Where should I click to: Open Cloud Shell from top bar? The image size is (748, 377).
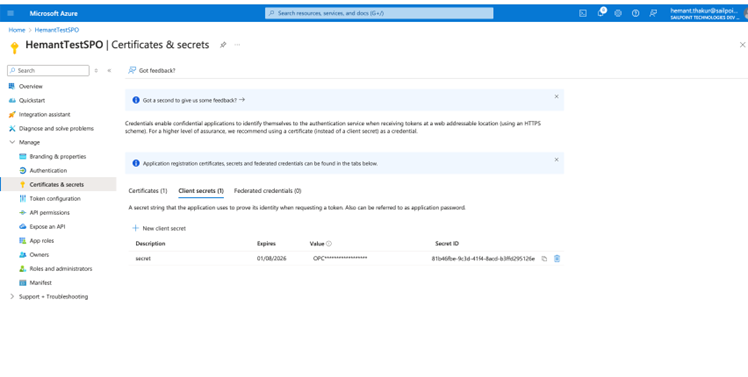point(583,13)
